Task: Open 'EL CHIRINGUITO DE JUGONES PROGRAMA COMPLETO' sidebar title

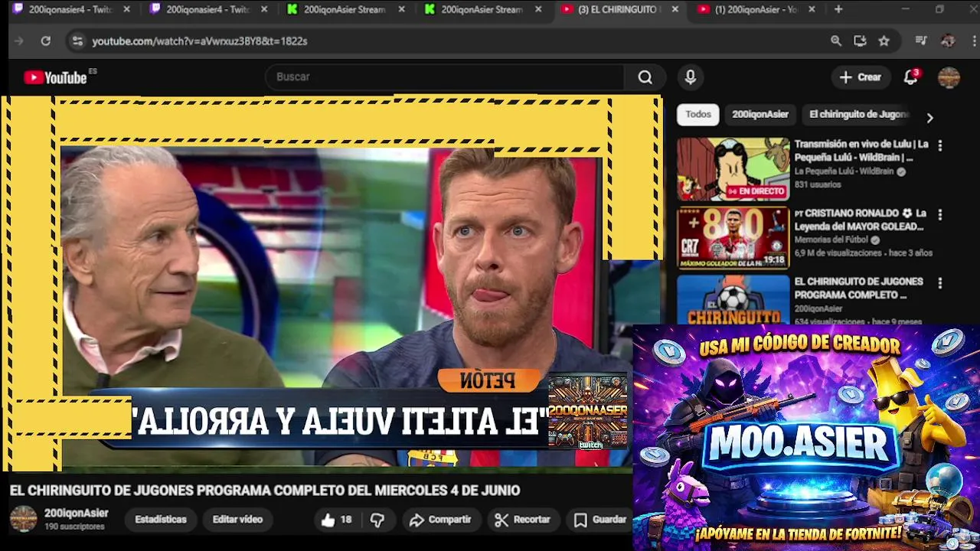Action: pos(858,288)
